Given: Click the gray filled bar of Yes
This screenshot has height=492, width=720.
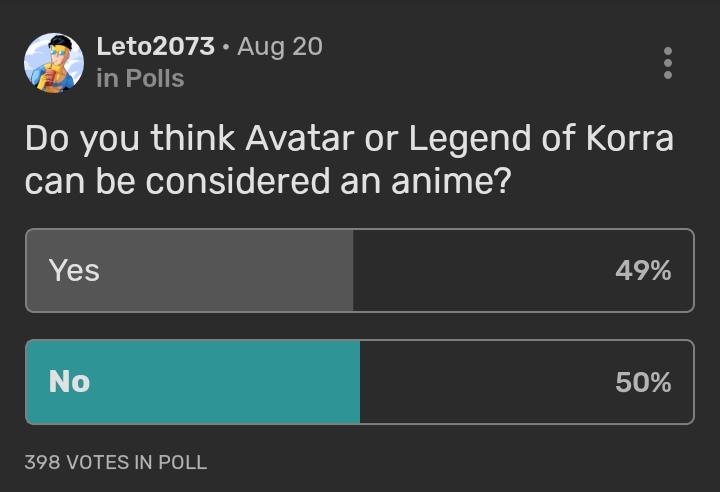Looking at the screenshot, I should click(x=220, y=270).
